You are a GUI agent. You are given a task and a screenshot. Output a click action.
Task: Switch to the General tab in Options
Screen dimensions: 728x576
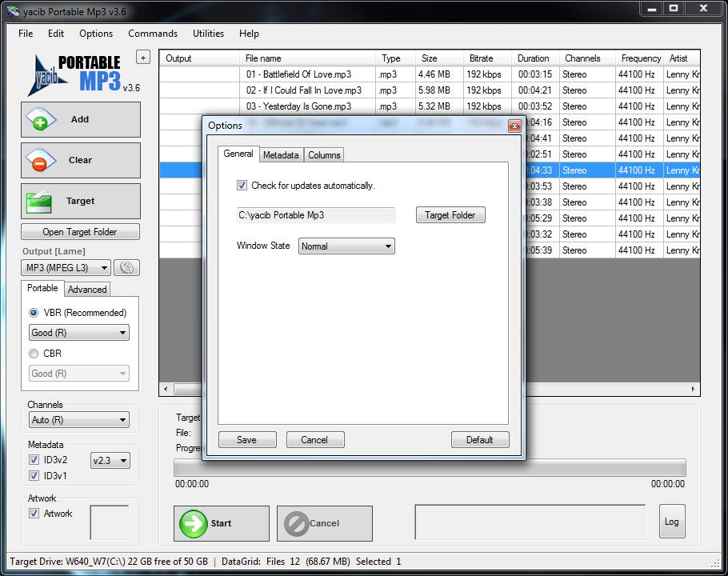(x=238, y=154)
